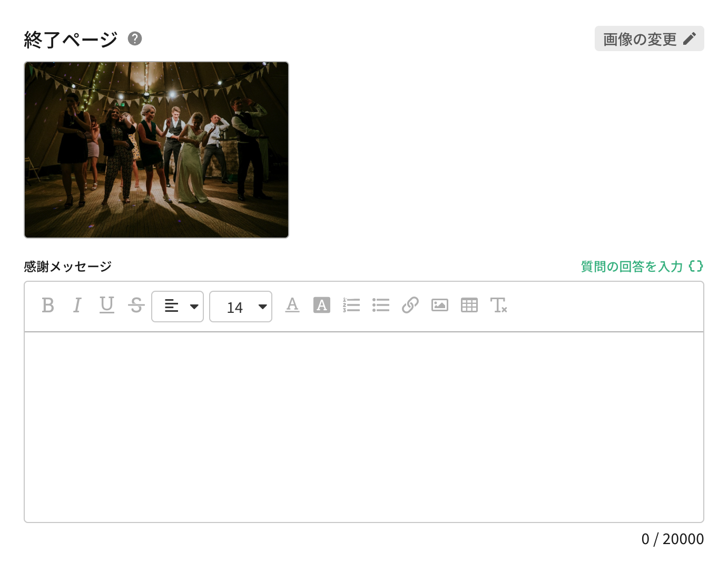Focus the 感謝メッセージ text area
This screenshot has width=728, height=572.
[364, 427]
